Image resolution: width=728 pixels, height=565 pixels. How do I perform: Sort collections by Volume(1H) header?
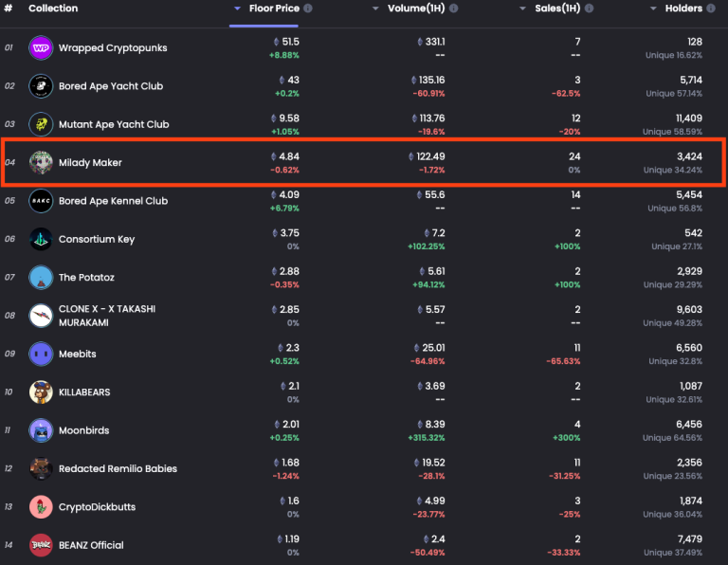(x=417, y=9)
